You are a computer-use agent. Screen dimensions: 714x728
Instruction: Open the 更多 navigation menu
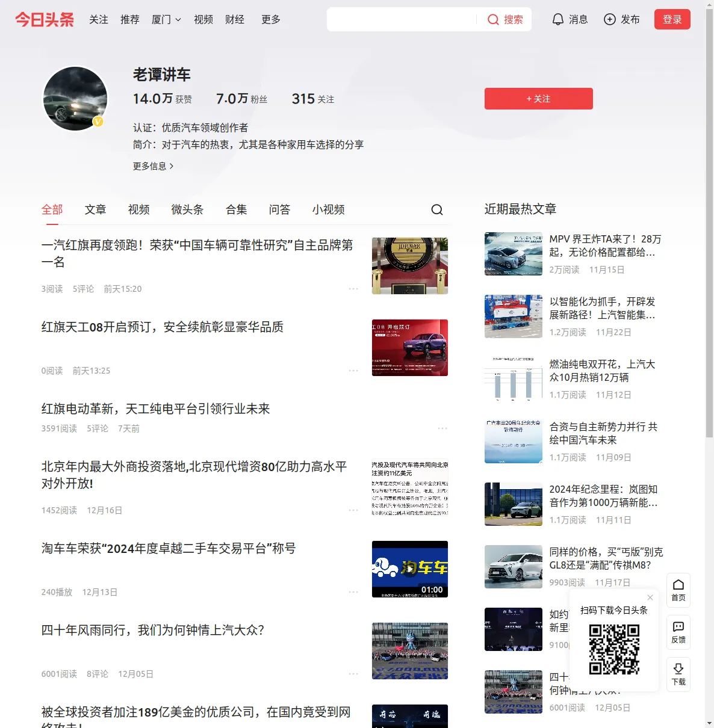(x=271, y=19)
